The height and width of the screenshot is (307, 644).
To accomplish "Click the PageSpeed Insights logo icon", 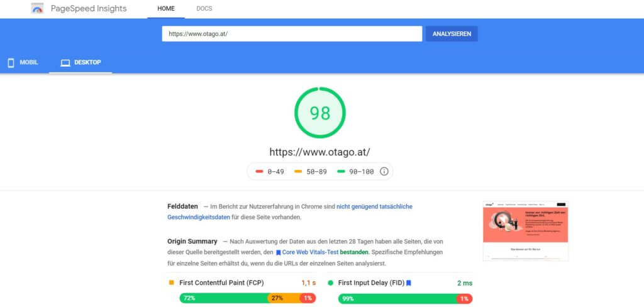I will click(x=37, y=9).
